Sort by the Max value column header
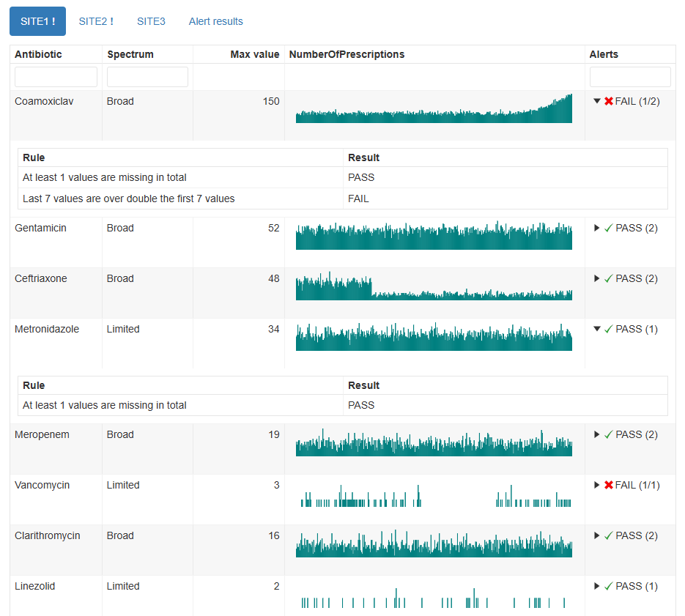 254,55
